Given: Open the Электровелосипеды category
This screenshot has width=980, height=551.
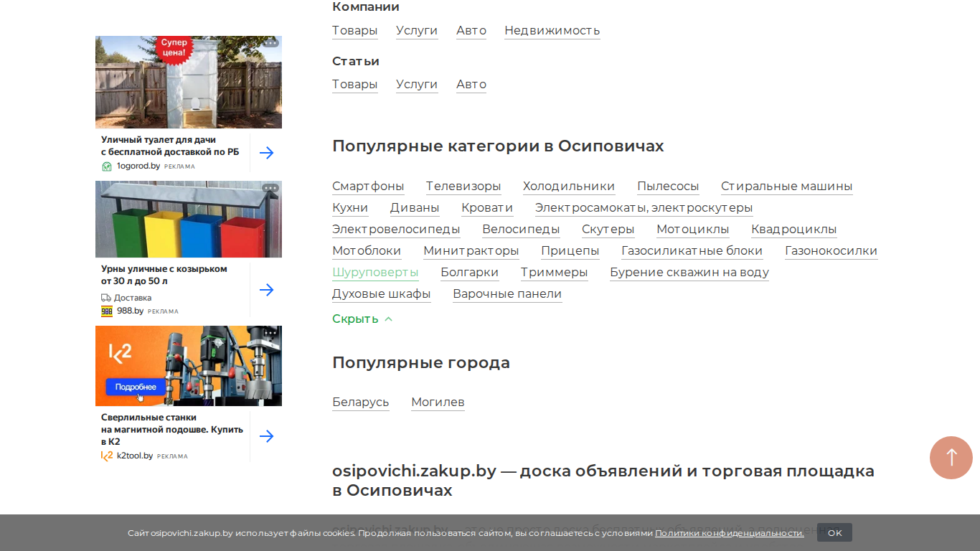Looking at the screenshot, I should click(396, 229).
